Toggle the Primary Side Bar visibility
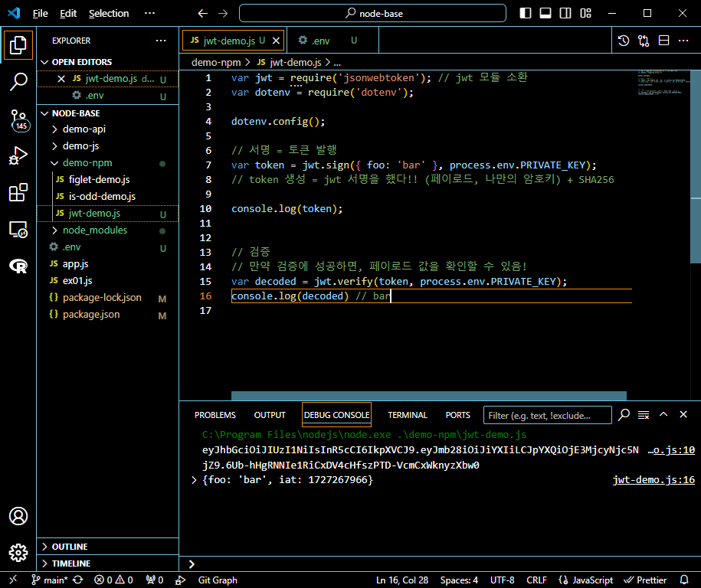The image size is (701, 588). click(526, 14)
